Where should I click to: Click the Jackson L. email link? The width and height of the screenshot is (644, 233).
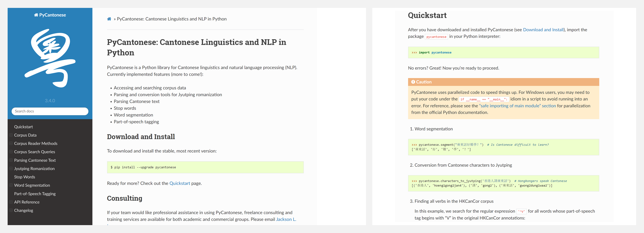pyautogui.click(x=286, y=219)
